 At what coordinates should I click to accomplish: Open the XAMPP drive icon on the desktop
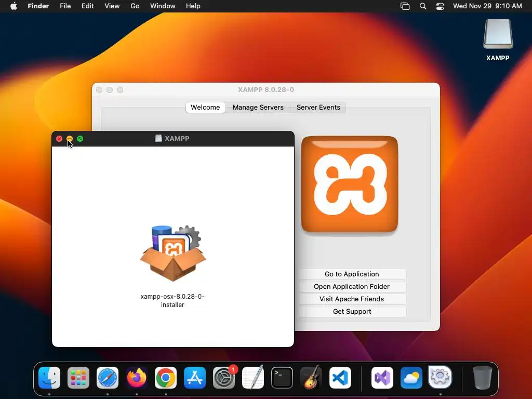498,34
